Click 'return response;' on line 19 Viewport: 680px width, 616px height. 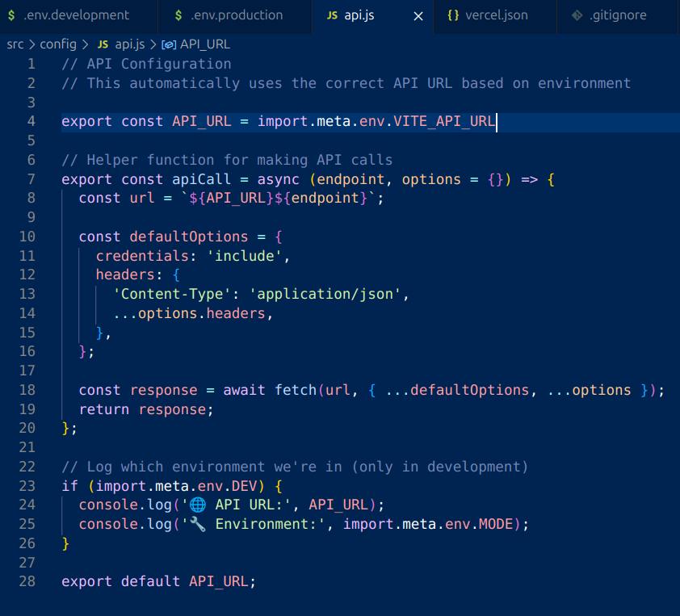(146, 409)
